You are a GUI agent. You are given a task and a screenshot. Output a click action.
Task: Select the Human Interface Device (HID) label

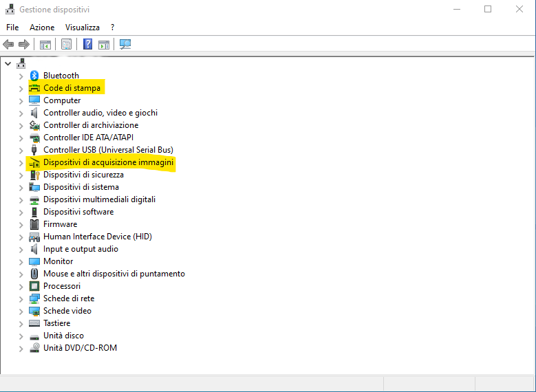pos(98,237)
